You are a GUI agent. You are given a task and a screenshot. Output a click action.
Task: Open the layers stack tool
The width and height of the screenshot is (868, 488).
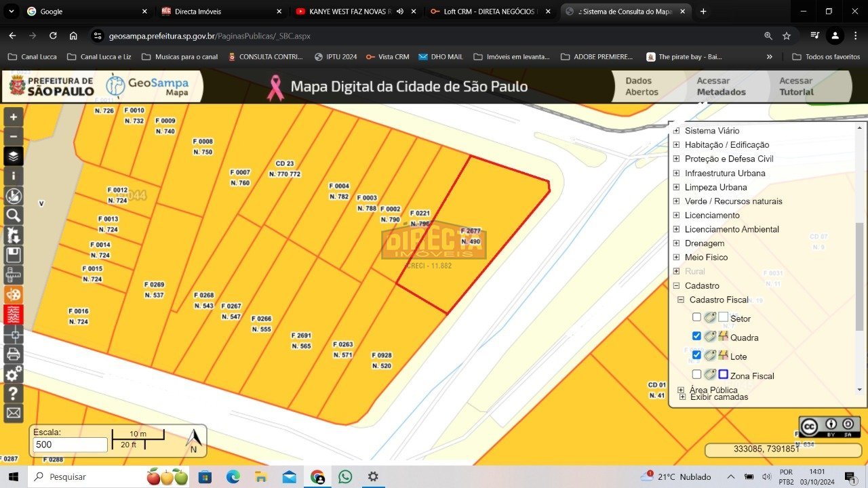(x=14, y=157)
